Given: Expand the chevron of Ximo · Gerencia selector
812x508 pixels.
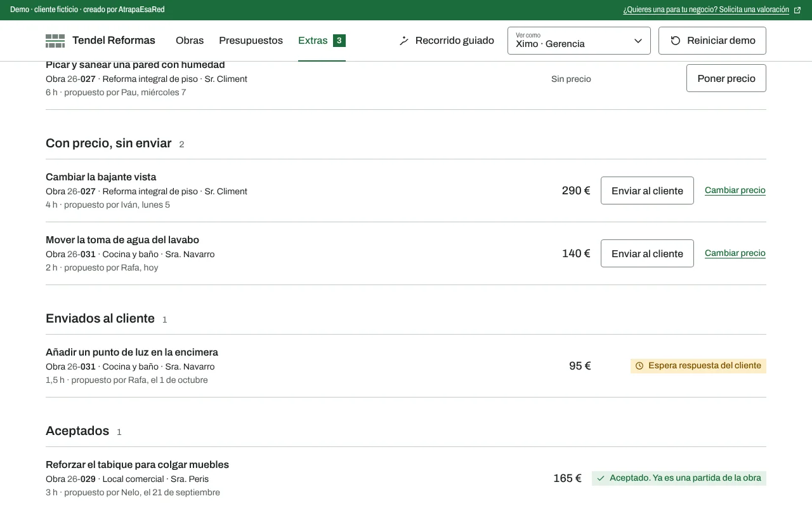Looking at the screenshot, I should (x=638, y=41).
